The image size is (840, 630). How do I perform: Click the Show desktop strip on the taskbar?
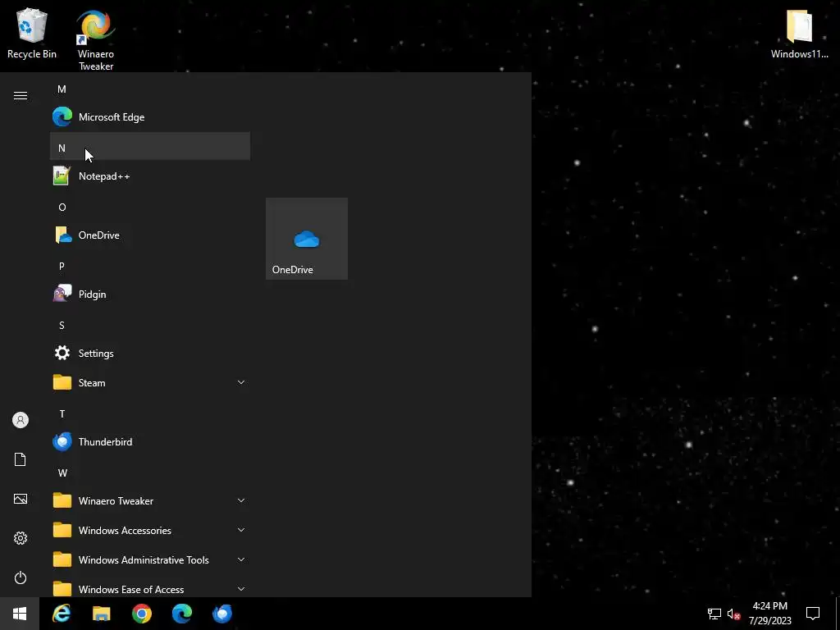(x=838, y=614)
